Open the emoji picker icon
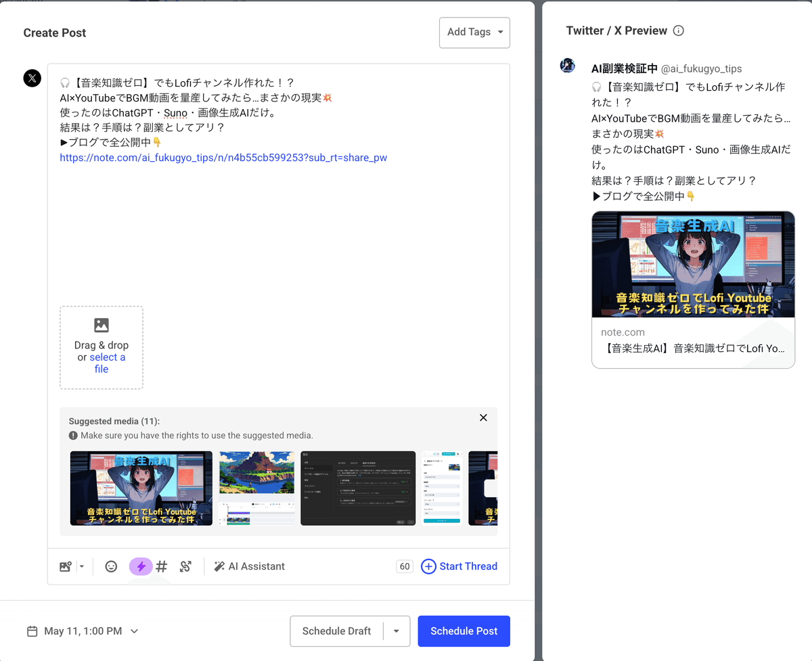The width and height of the screenshot is (812, 661). point(110,566)
